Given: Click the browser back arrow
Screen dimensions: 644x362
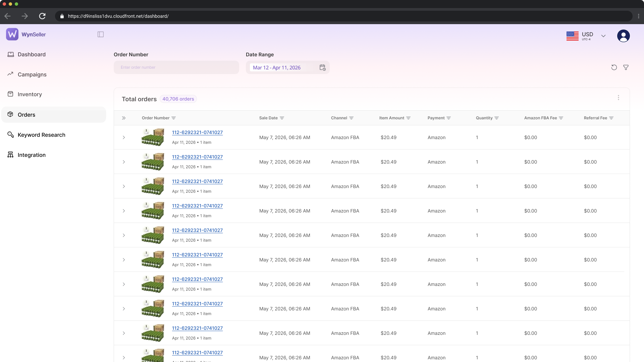Looking at the screenshot, I should coord(8,16).
